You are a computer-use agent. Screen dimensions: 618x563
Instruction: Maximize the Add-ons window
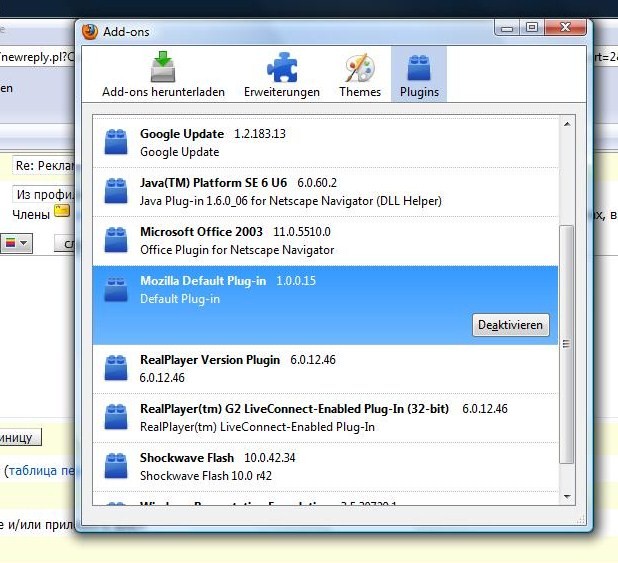click(x=532, y=28)
